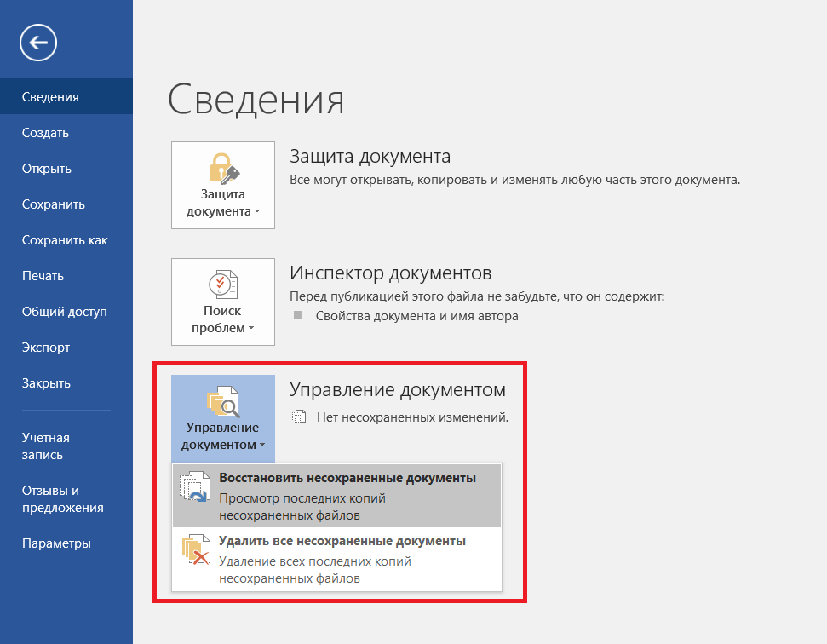The image size is (827, 644).
Task: Click the Управление документом heading text
Action: point(398,390)
